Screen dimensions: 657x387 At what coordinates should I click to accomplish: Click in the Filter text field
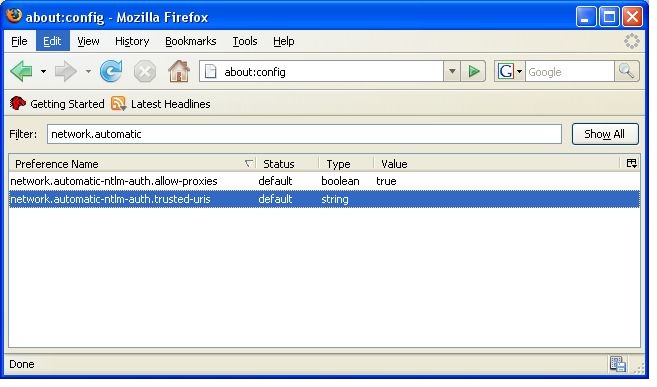pos(304,134)
